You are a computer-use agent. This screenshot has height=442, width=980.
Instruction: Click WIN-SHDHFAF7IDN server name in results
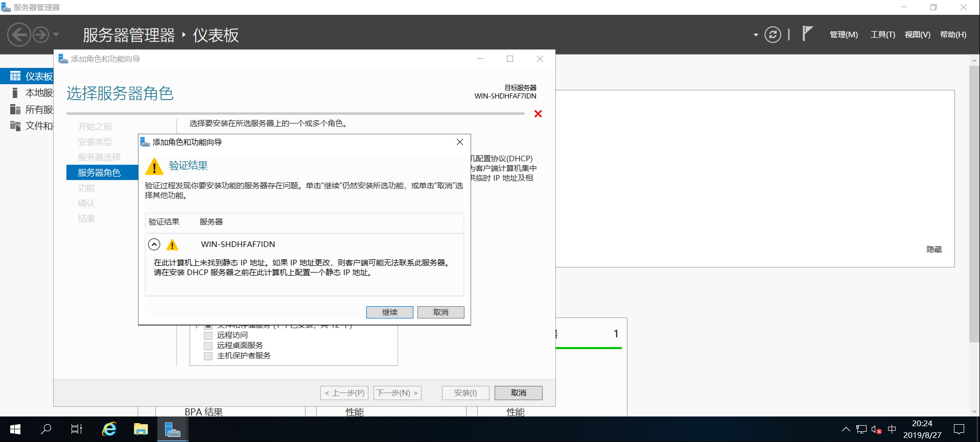(238, 244)
